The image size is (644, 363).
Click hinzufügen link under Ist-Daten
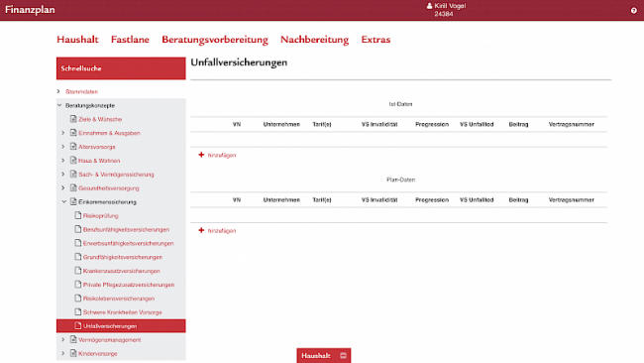click(x=222, y=155)
